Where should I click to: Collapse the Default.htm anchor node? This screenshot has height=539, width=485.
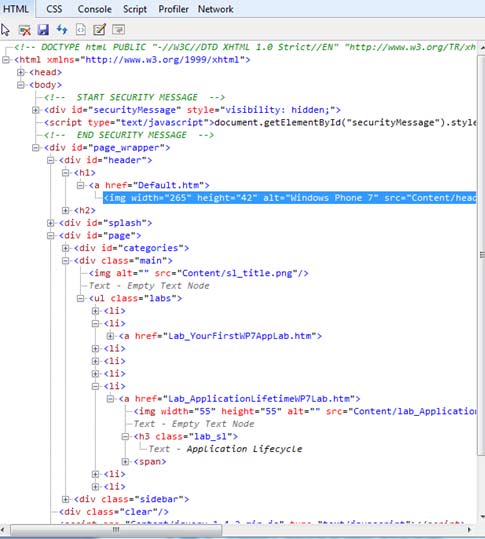tap(80, 185)
